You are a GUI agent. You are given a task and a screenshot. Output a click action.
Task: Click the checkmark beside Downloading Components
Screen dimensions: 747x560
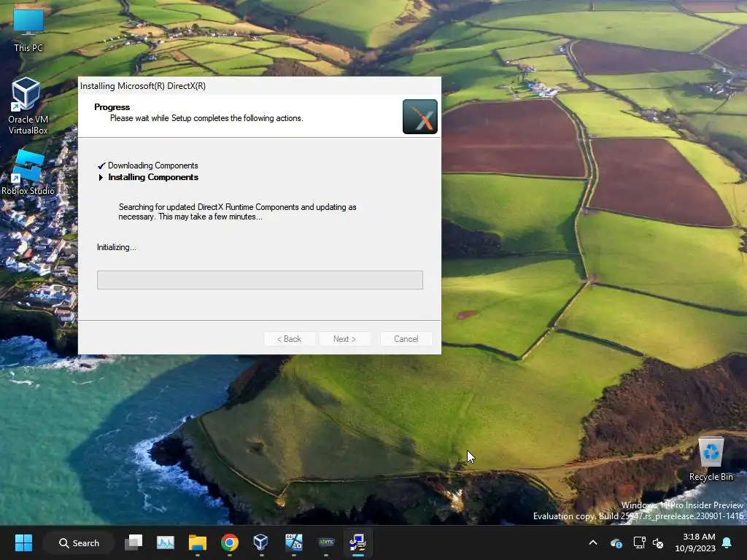pos(101,166)
